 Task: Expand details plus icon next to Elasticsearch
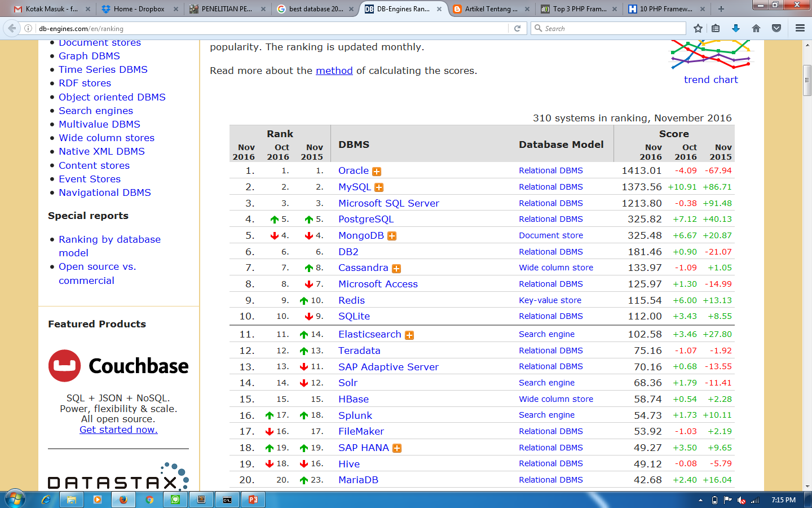coord(409,335)
